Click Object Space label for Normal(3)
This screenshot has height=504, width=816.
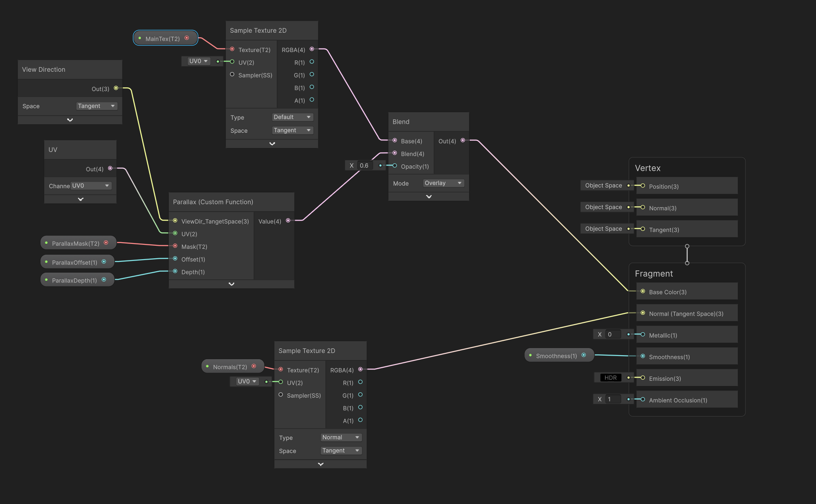tap(603, 207)
